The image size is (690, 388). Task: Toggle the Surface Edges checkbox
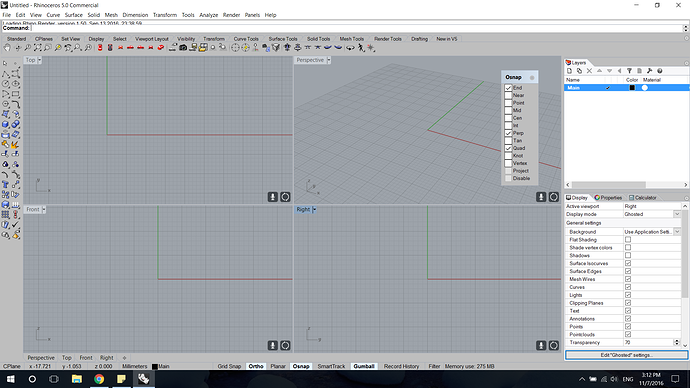tap(628, 271)
